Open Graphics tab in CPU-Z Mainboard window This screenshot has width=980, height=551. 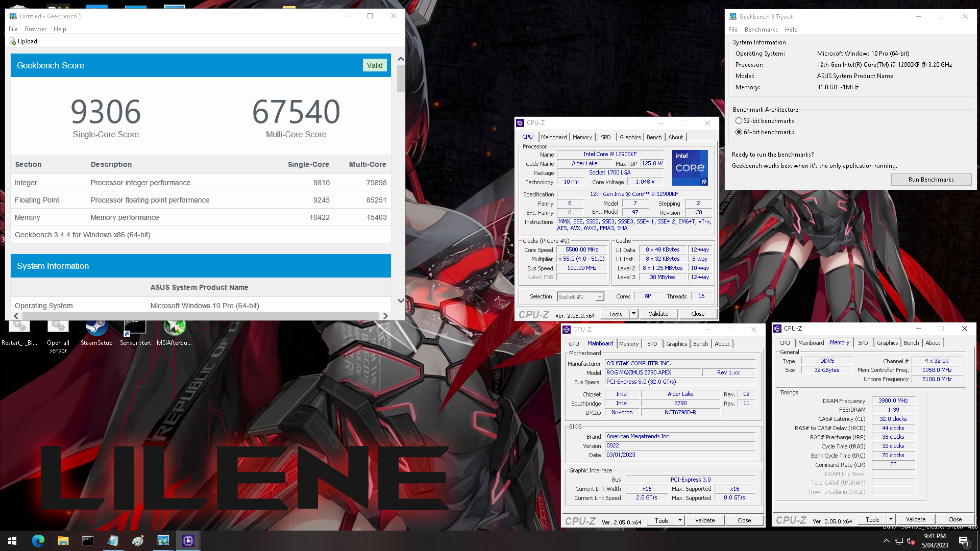[677, 344]
